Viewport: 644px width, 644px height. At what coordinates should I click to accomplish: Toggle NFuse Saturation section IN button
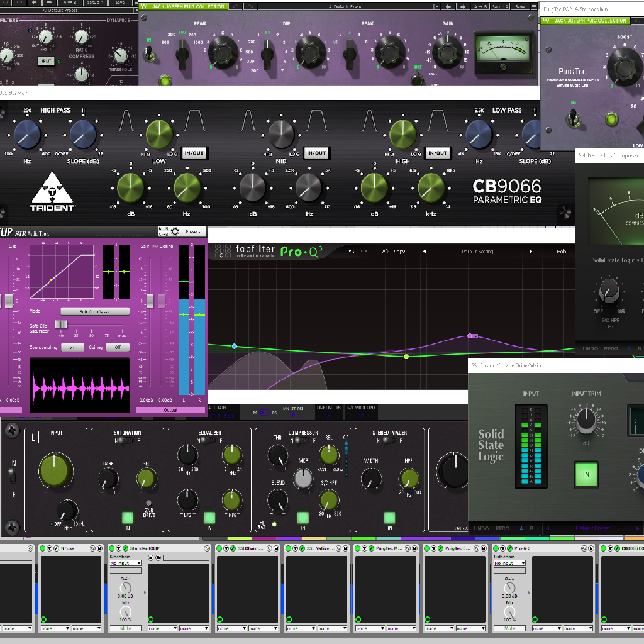coord(128,518)
